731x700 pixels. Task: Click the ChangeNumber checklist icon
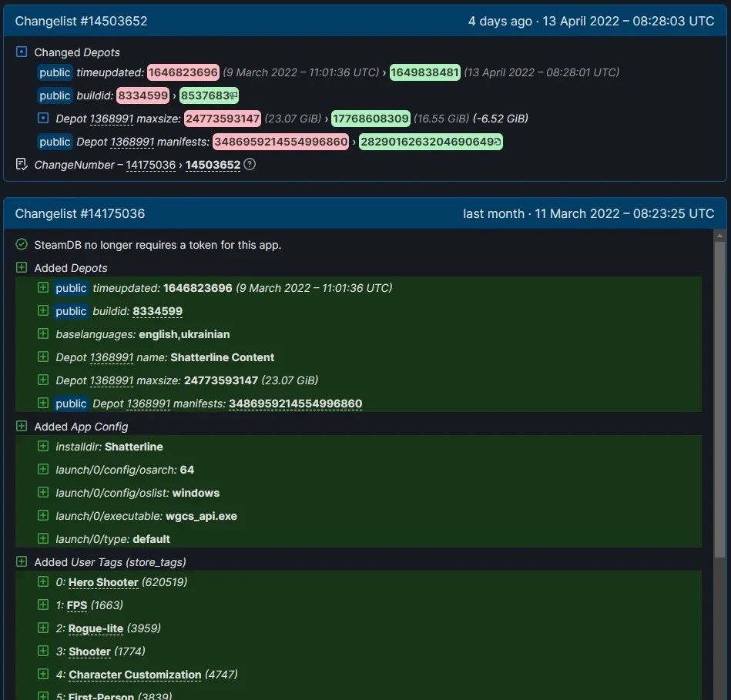[x=22, y=165]
